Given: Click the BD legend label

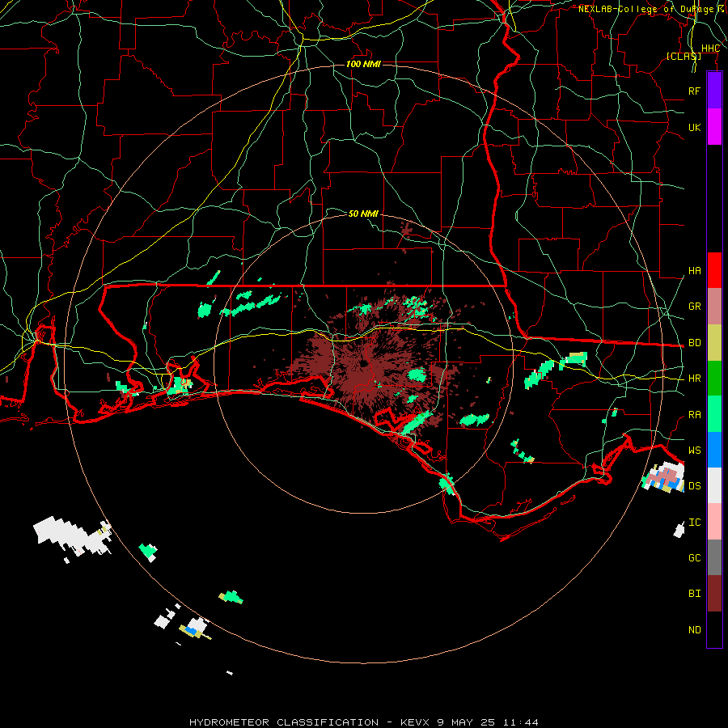Looking at the screenshot, I should (694, 343).
